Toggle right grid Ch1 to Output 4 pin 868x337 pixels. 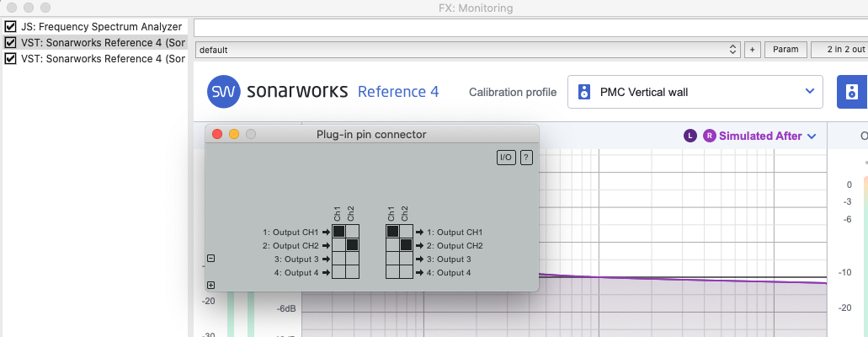pos(392,272)
